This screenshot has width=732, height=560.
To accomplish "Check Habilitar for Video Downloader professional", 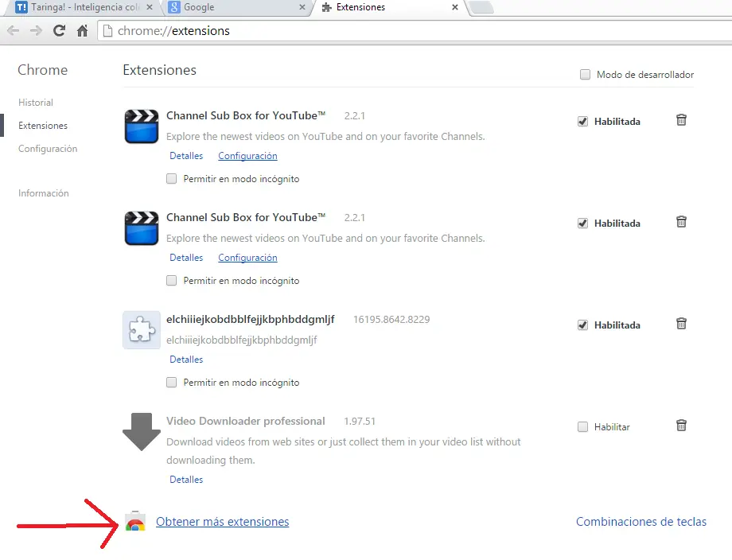I will point(582,426).
